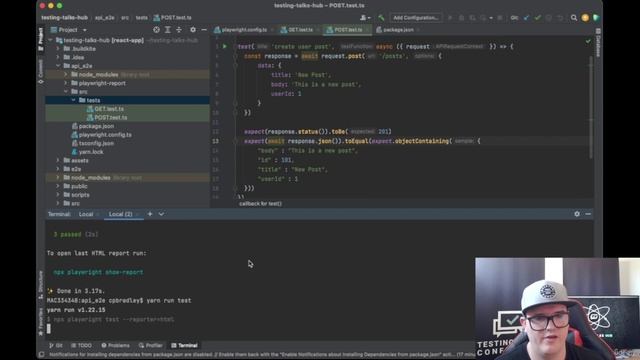This screenshot has height=360, width=640.
Task: Click api_e2e in the breadcrumb bar
Action: (x=104, y=18)
